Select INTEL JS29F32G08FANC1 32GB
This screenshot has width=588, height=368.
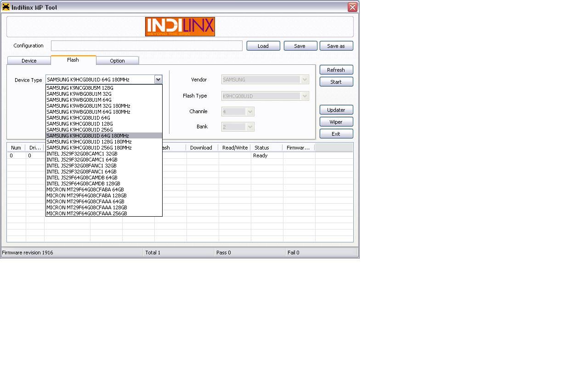tap(104, 166)
